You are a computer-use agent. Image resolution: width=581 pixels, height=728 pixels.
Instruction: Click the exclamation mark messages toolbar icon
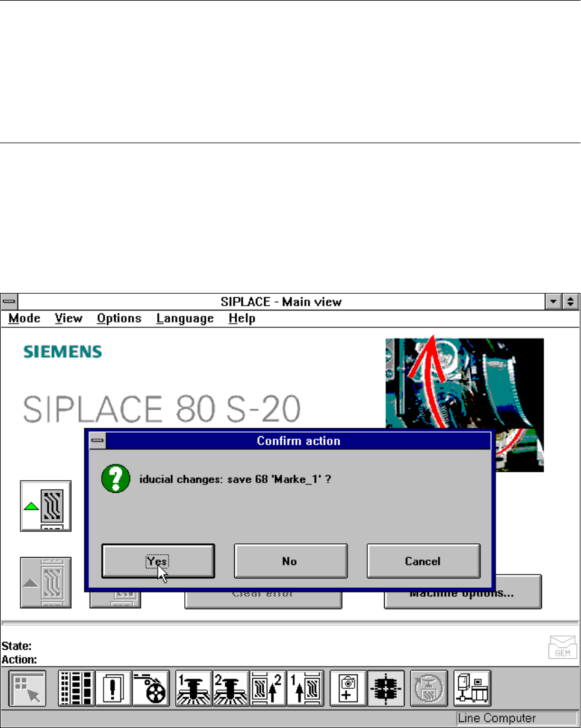113,689
